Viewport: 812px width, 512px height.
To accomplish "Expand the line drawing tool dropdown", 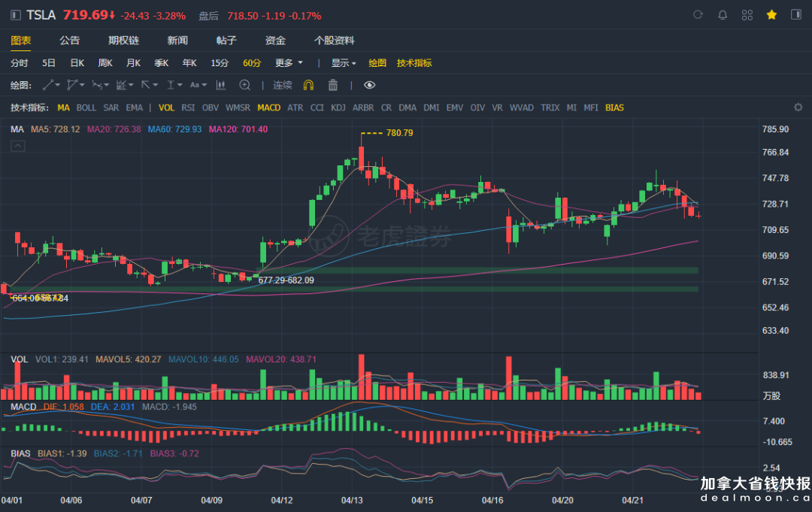I will click(51, 85).
